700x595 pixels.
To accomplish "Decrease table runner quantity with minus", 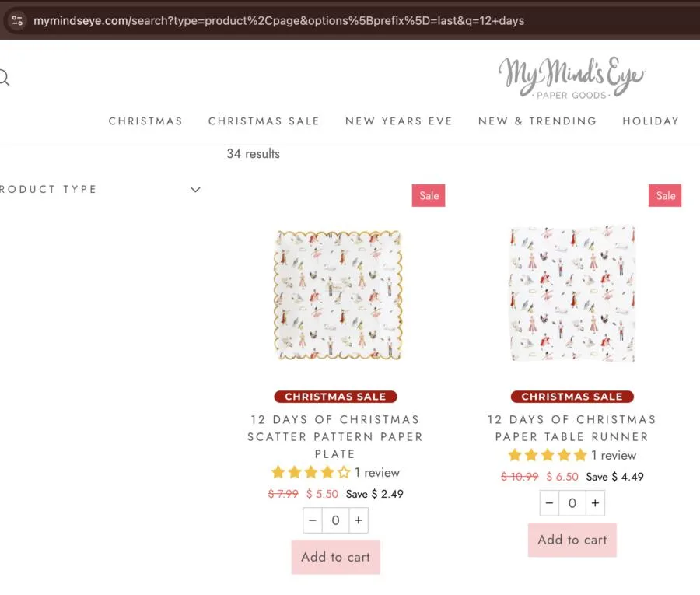I will point(550,503).
